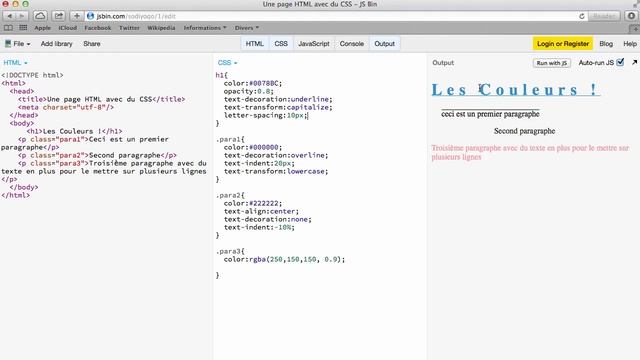This screenshot has height=360, width=640.
Task: Toggle the CSS panel tab
Action: tap(281, 44)
